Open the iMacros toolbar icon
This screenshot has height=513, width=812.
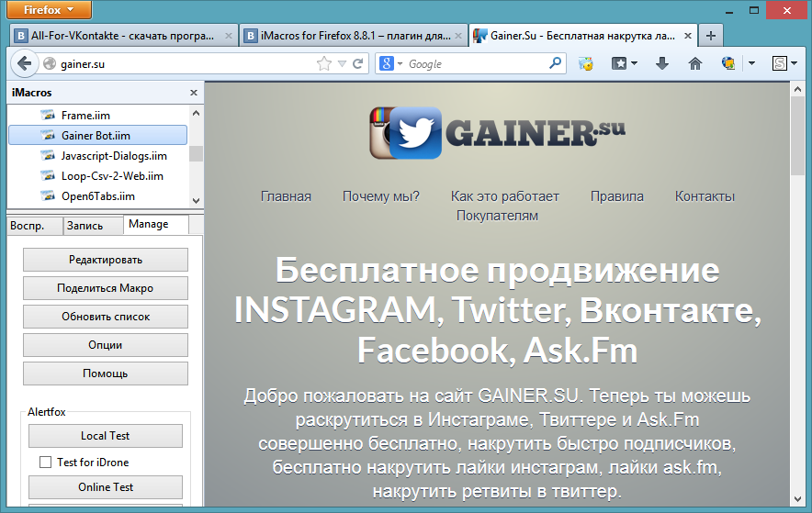pos(586,63)
